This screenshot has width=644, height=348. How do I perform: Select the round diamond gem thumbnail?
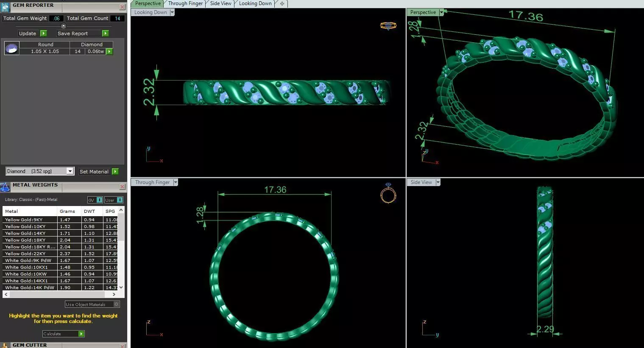[x=11, y=48]
